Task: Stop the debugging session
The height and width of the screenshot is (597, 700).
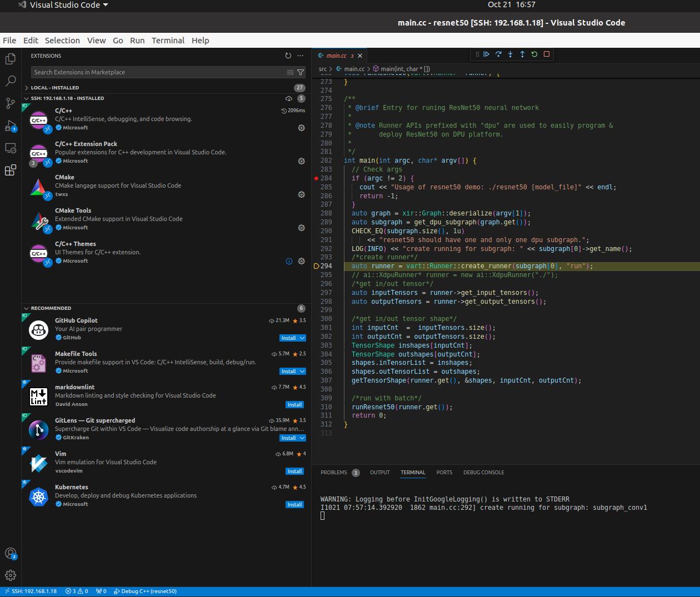Action: coord(547,54)
